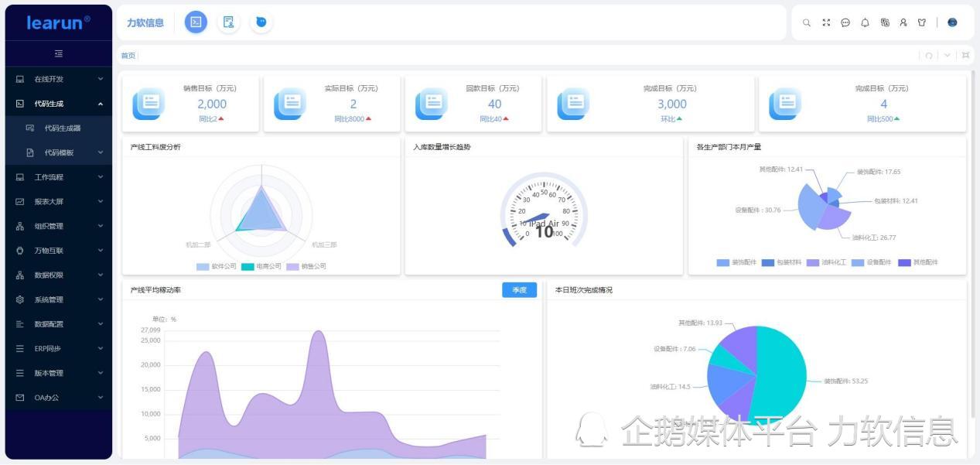Open the blue mascot face module icon
Image resolution: width=980 pixels, height=465 pixels.
[x=261, y=22]
